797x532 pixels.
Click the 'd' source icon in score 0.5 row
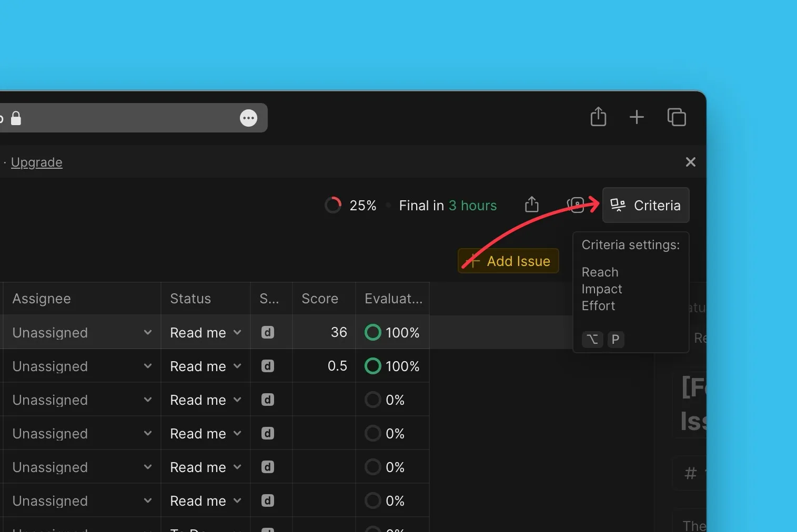pos(268,366)
